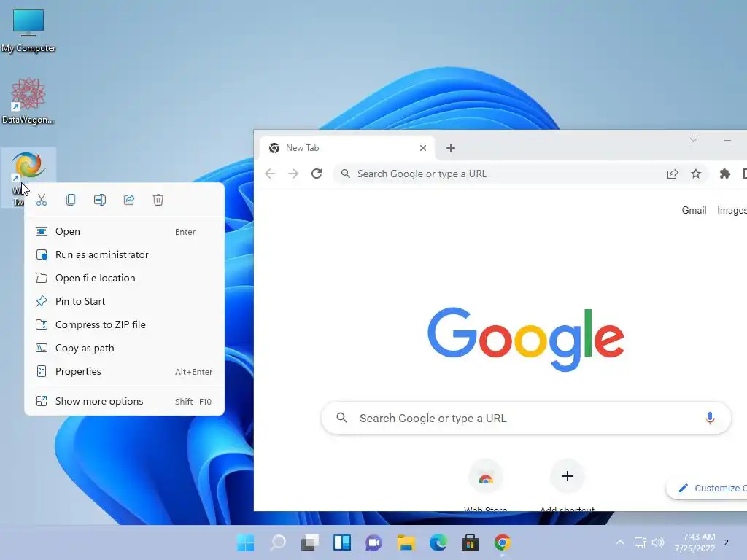The width and height of the screenshot is (747, 560).
Task: Choose Run as administrator
Action: tap(124, 254)
